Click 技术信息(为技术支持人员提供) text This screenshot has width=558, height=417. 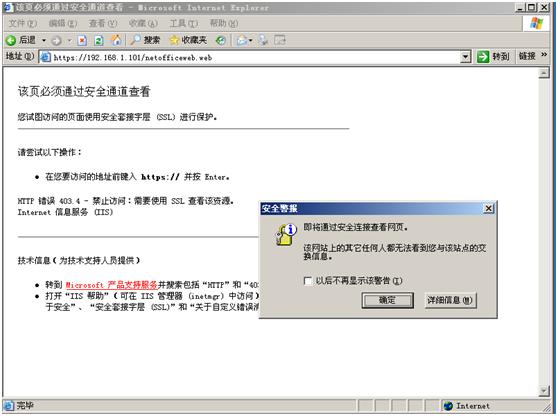pyautogui.click(x=79, y=260)
